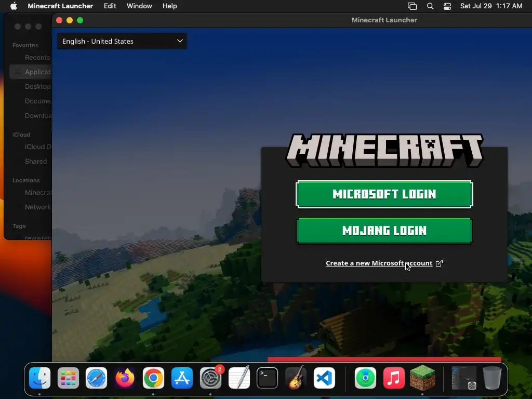Viewport: 532px width, 399px height.
Task: Click the Minecraft grass block dock icon
Action: 422,378
